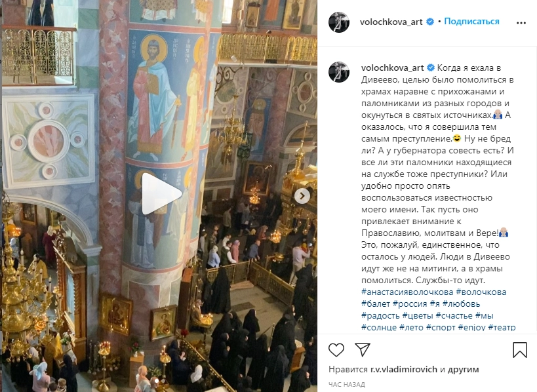Click verified badge next to header username

430,22
